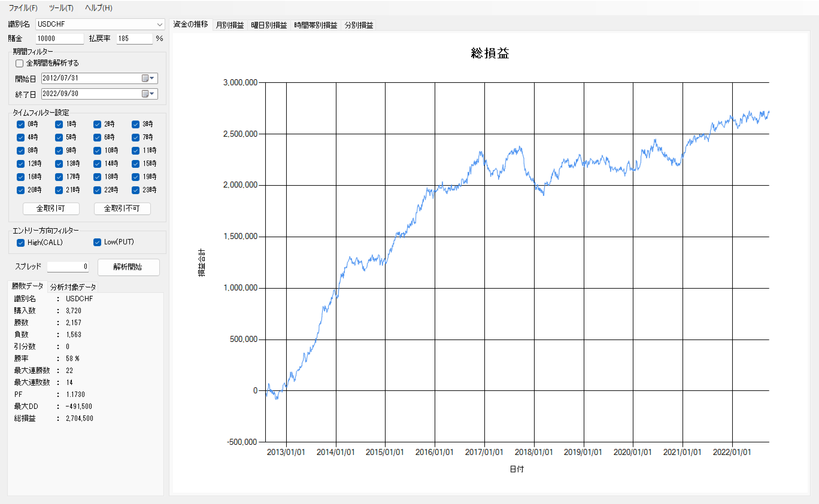Click the スプレッド input field
This screenshot has height=504, width=819.
68,267
